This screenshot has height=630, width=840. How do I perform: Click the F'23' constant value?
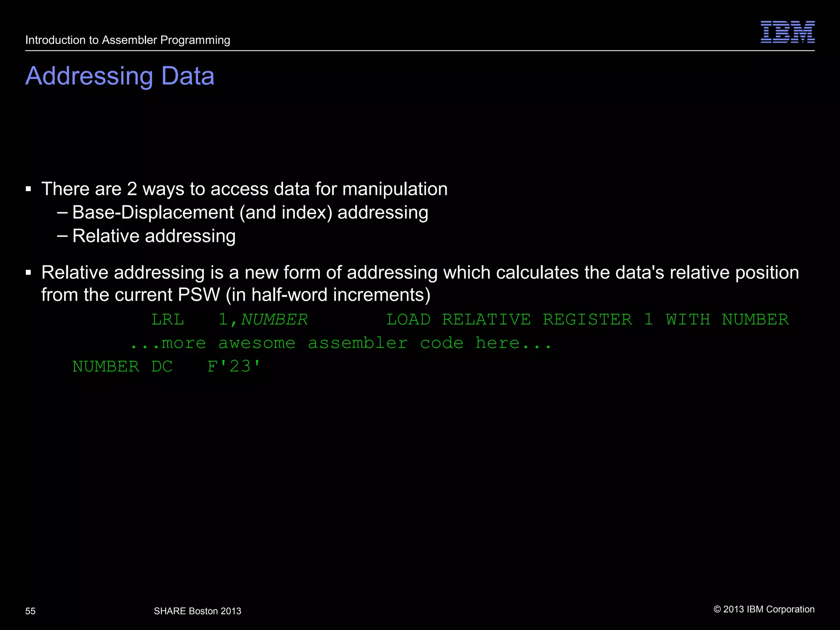[x=234, y=366]
